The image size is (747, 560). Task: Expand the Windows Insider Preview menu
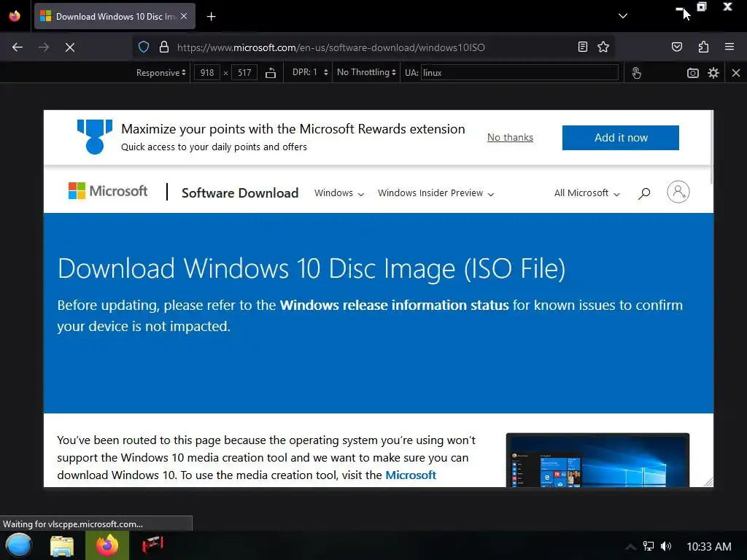[436, 192]
